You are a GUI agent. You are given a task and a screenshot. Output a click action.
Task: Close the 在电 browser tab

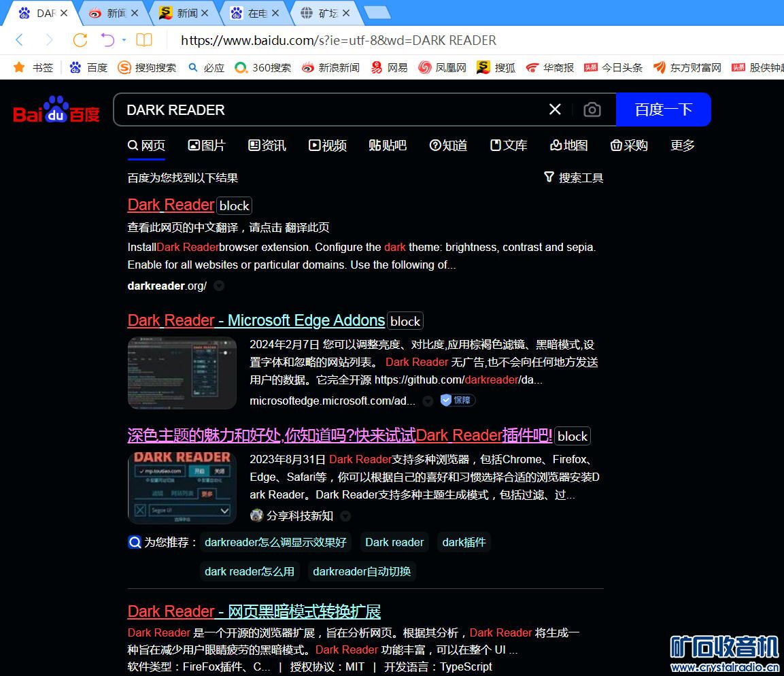275,14
